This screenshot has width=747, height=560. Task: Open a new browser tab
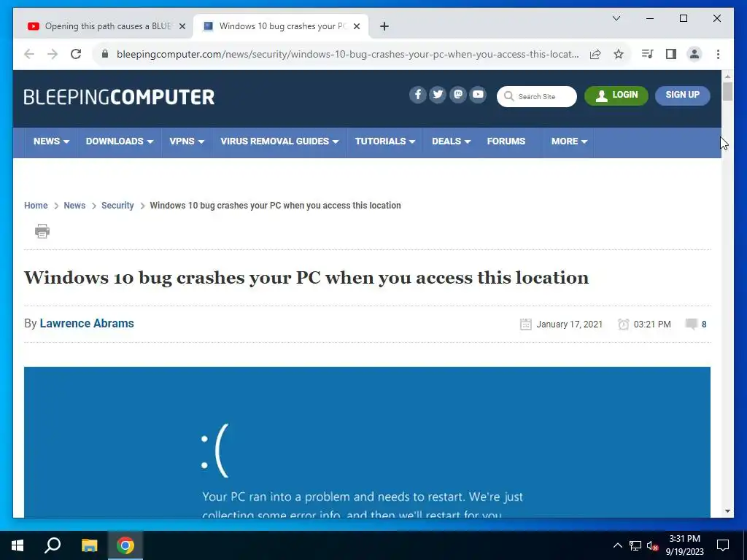pyautogui.click(x=384, y=26)
